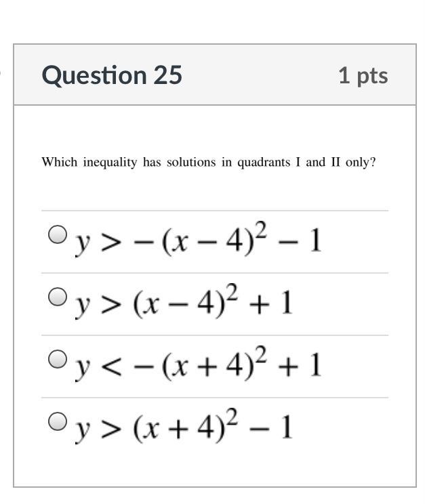Image resolution: width=425 pixels, height=504 pixels.
Task: Click the formula text y > (x − 4)² + 1
Action: tap(183, 303)
